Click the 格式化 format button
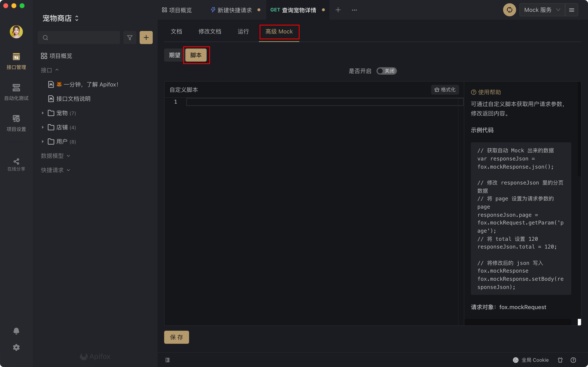The image size is (588, 367). click(445, 90)
